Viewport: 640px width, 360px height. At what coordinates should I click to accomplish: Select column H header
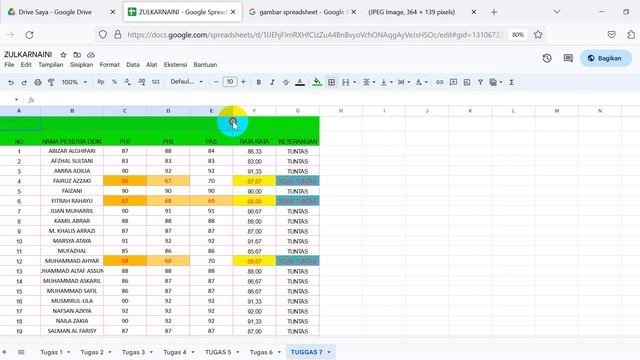pyautogui.click(x=341, y=111)
